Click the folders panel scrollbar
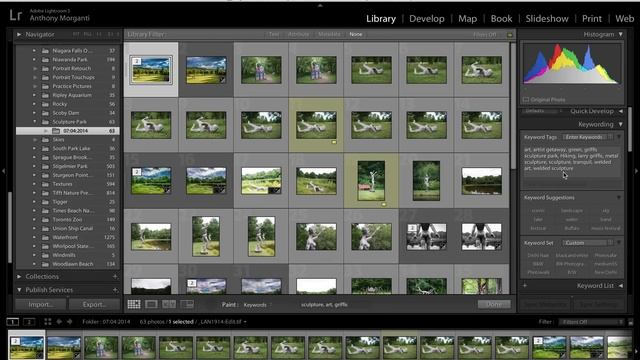The width and height of the screenshot is (640, 360). click(x=10, y=227)
